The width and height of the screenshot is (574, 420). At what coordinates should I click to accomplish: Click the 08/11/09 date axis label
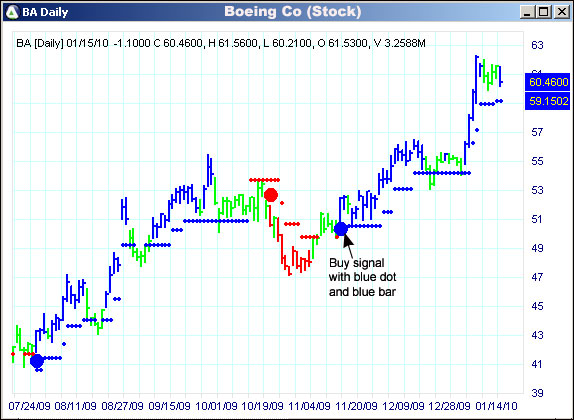point(75,406)
